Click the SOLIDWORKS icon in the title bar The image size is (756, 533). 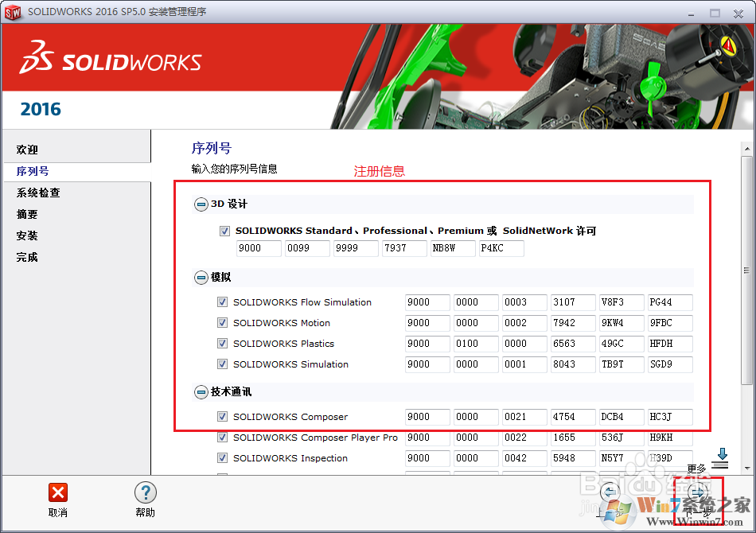13,13
